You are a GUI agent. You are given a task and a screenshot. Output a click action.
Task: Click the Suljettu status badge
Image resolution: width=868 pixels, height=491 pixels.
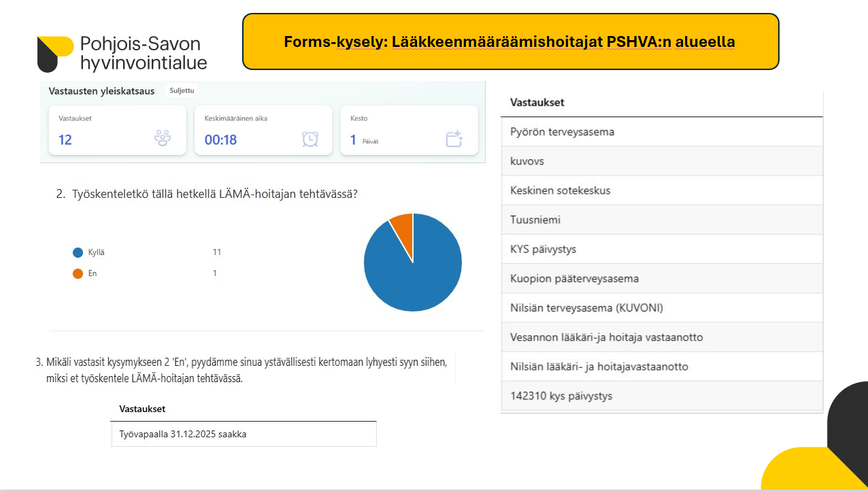click(180, 90)
